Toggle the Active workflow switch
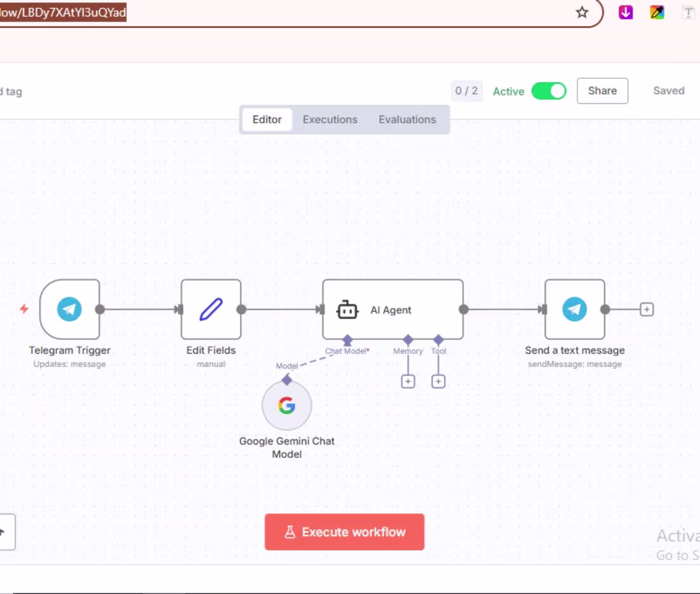The height and width of the screenshot is (594, 700). (x=549, y=91)
